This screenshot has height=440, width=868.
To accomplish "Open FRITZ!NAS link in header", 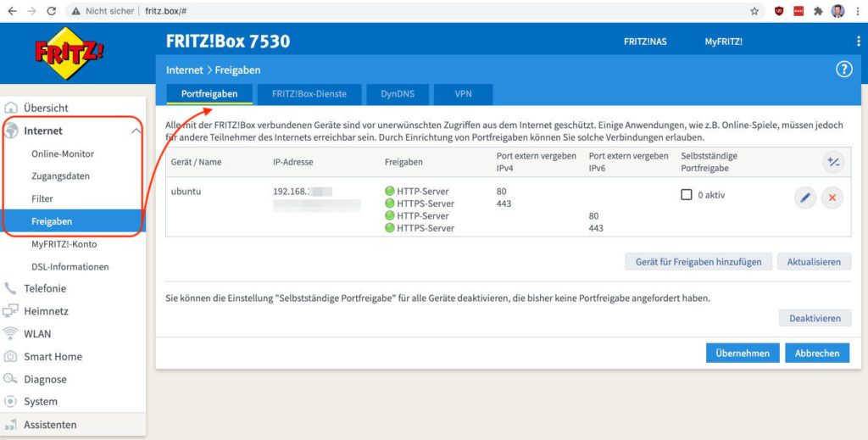I will (645, 42).
